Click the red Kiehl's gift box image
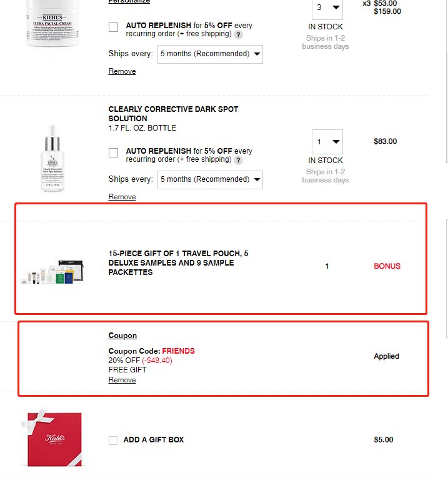Screen dimensions: 448x478 click(52, 437)
